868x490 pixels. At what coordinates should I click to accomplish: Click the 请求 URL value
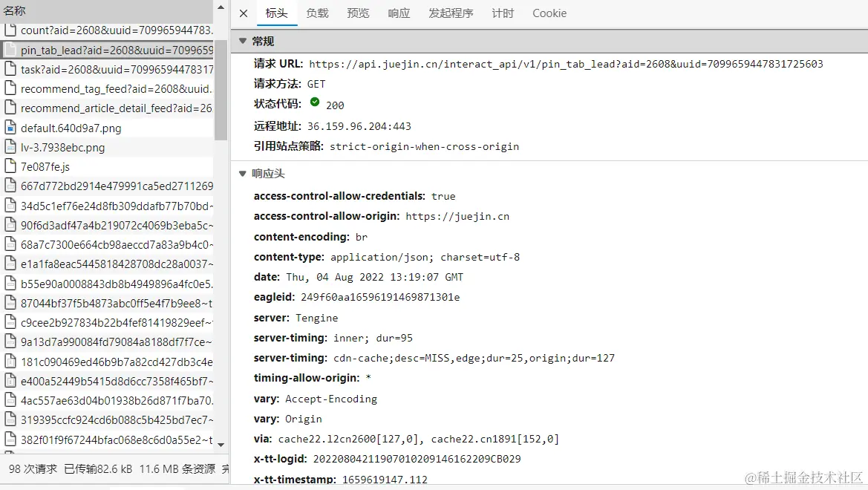(x=566, y=65)
